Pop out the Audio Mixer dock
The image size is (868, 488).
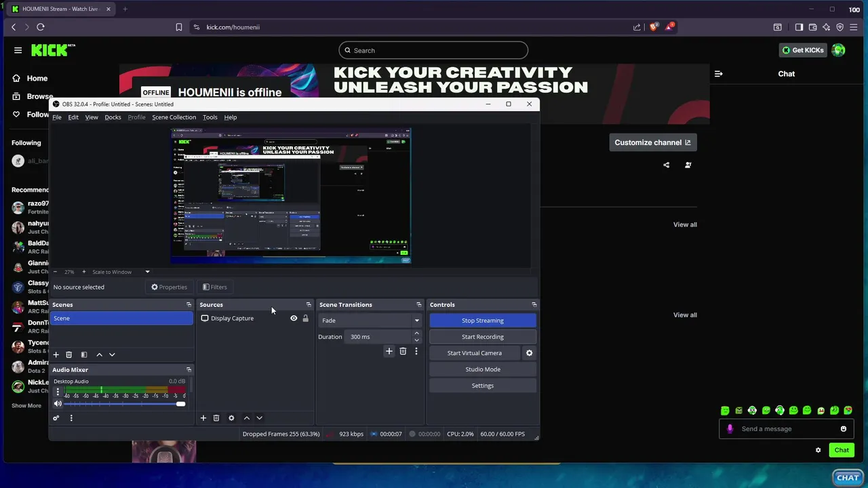(x=189, y=370)
